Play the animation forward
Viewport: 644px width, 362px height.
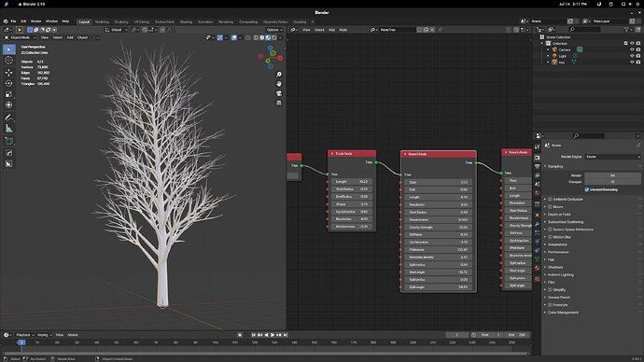273,335
